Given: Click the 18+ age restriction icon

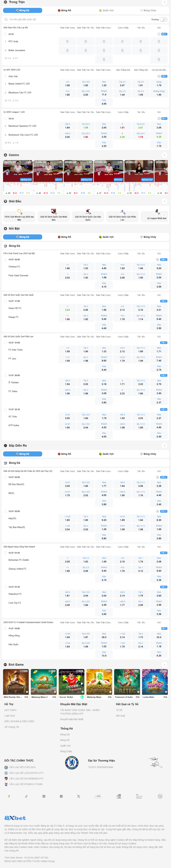Looking at the screenshot, I should [x=160, y=796].
